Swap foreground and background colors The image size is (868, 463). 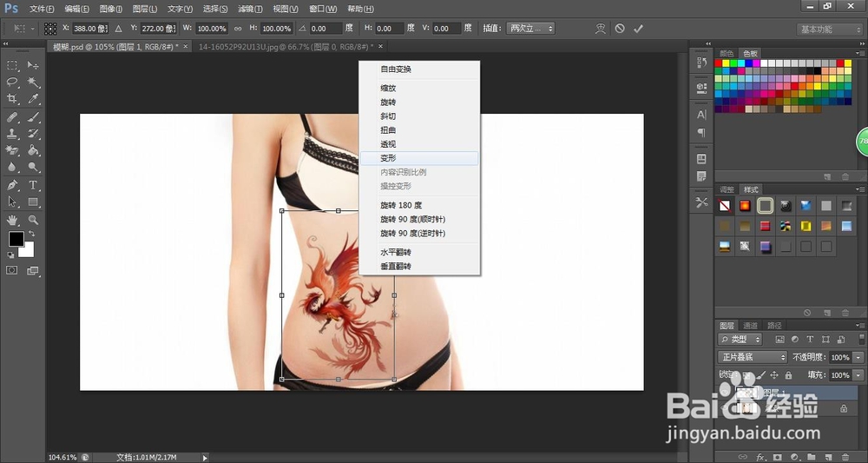coord(31,233)
